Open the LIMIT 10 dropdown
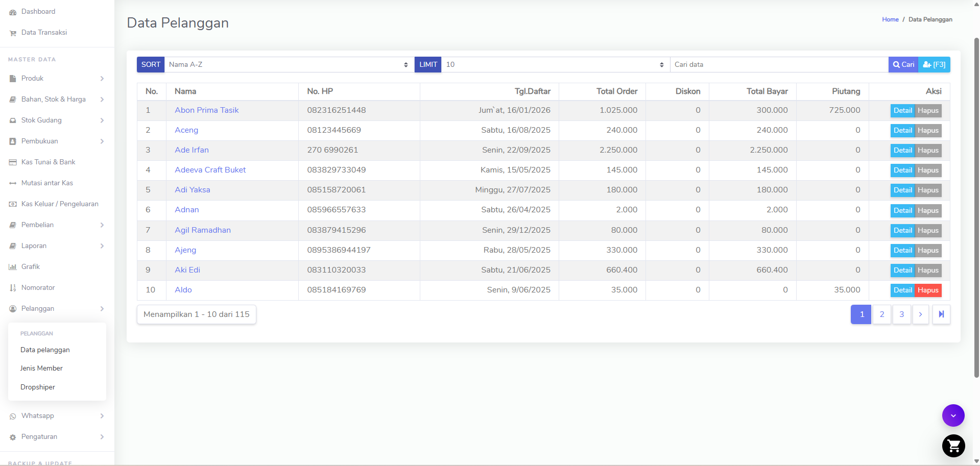The width and height of the screenshot is (980, 466). coord(556,64)
